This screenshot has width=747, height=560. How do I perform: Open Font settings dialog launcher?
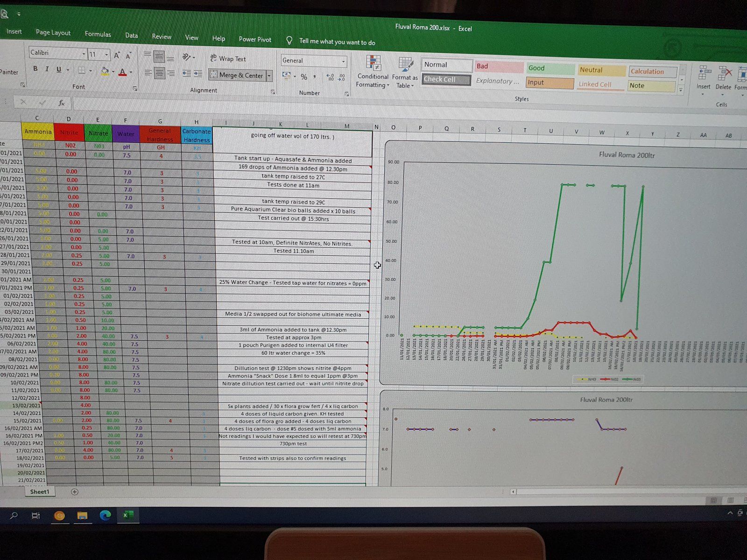click(x=135, y=88)
